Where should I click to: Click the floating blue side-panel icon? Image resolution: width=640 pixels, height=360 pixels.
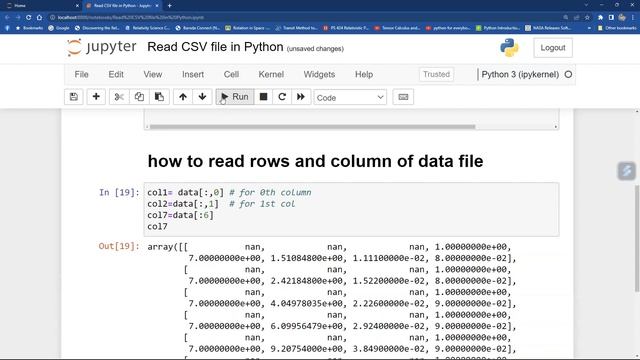[627, 171]
